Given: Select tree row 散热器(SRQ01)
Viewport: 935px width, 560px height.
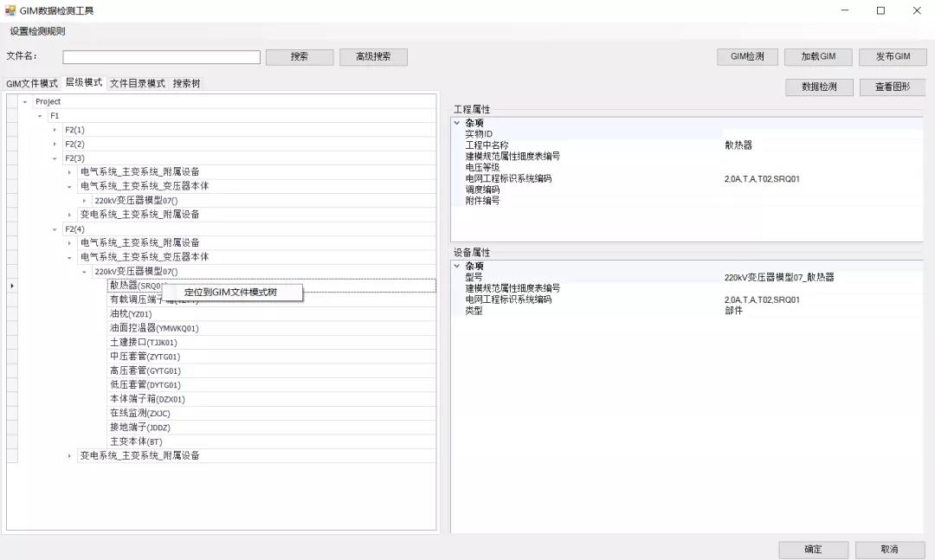Looking at the screenshot, I should coord(271,286).
